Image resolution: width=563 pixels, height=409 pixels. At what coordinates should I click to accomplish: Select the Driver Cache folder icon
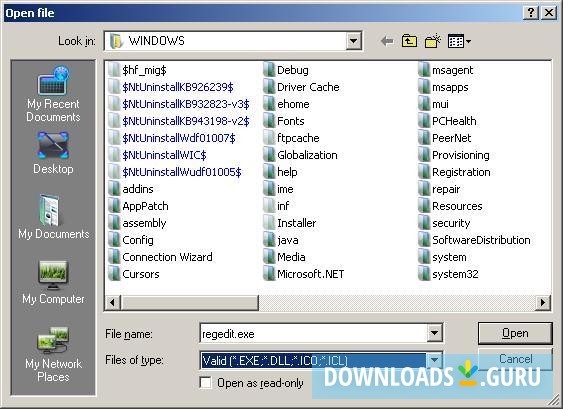point(269,87)
